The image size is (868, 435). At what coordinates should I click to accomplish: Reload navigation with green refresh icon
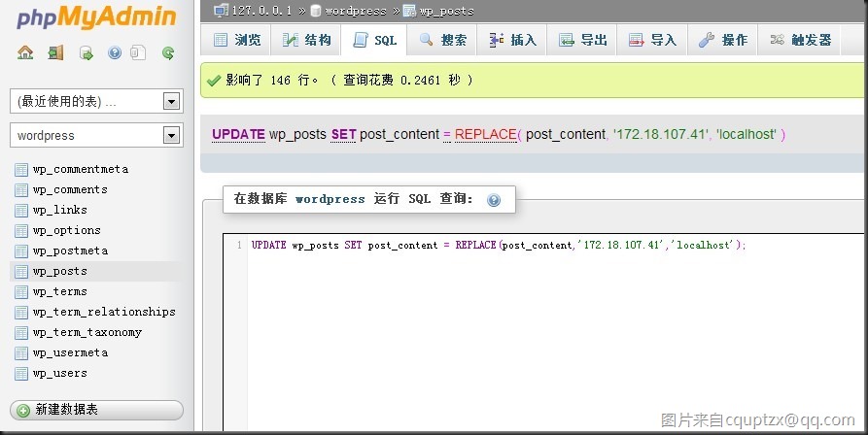tap(168, 53)
